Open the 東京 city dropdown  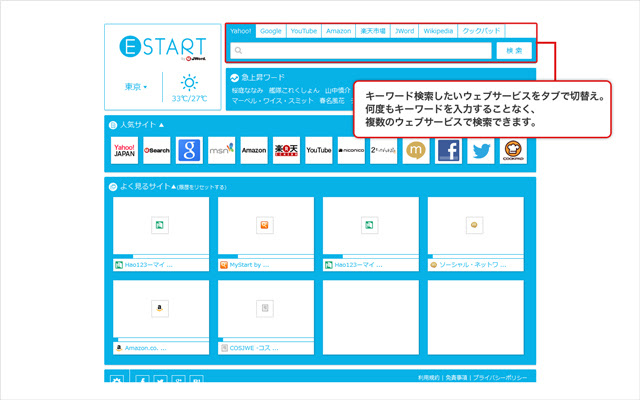[x=136, y=87]
